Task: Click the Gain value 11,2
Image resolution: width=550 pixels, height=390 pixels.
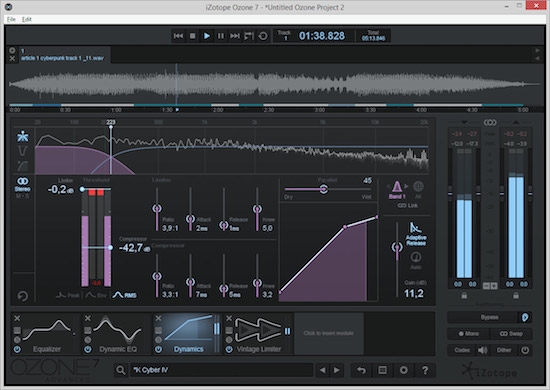Action: 414,294
